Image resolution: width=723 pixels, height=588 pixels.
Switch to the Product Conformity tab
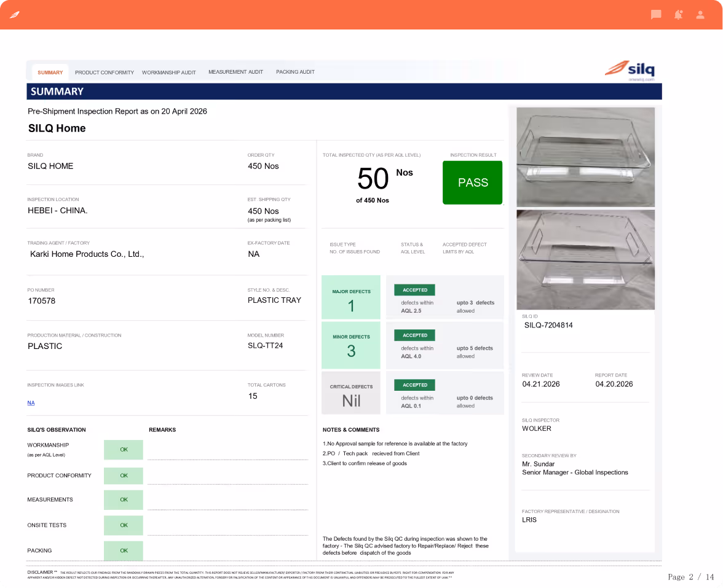pos(105,73)
